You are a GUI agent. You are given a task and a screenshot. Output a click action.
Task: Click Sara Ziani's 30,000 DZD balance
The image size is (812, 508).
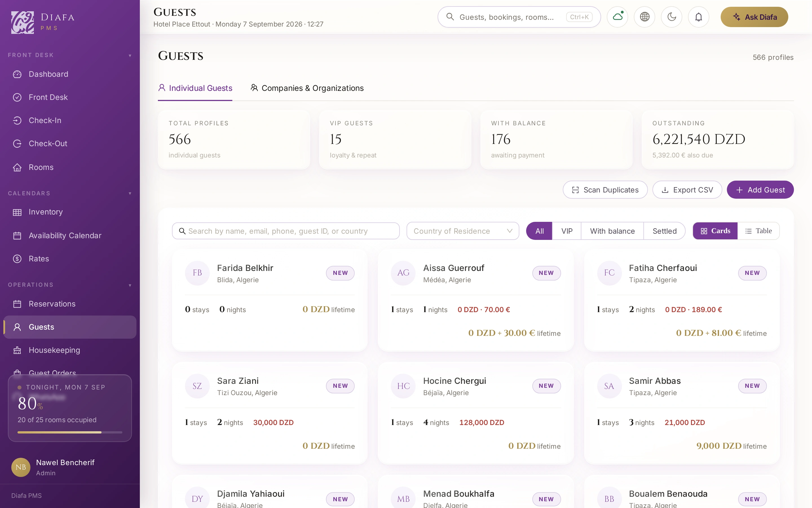273,422
